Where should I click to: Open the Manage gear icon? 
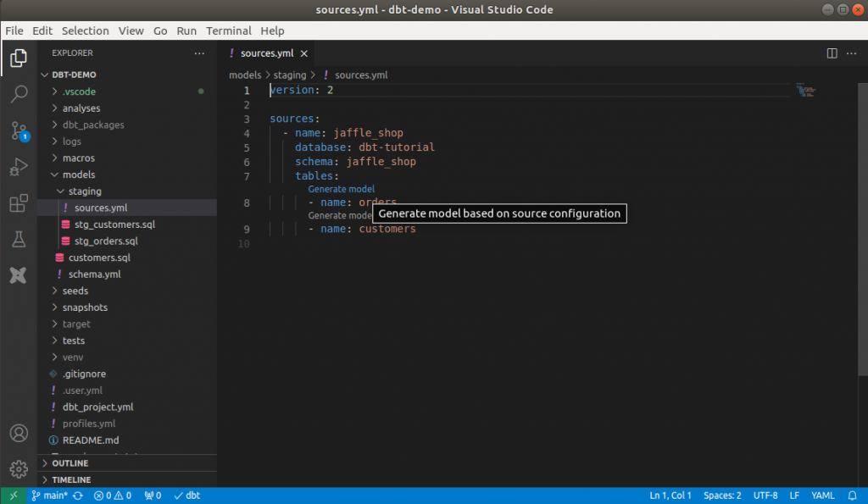coord(19,468)
